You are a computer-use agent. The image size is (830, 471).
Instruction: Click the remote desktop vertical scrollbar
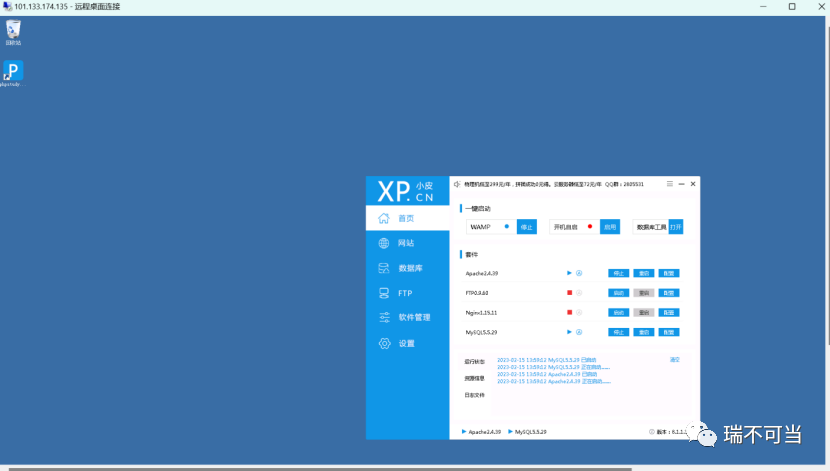827,185
